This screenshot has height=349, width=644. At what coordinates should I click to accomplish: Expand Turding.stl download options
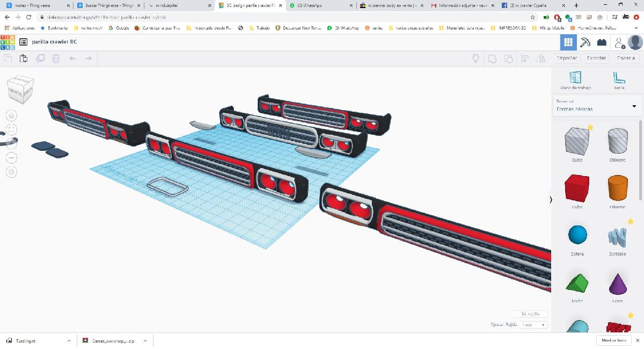click(x=69, y=340)
